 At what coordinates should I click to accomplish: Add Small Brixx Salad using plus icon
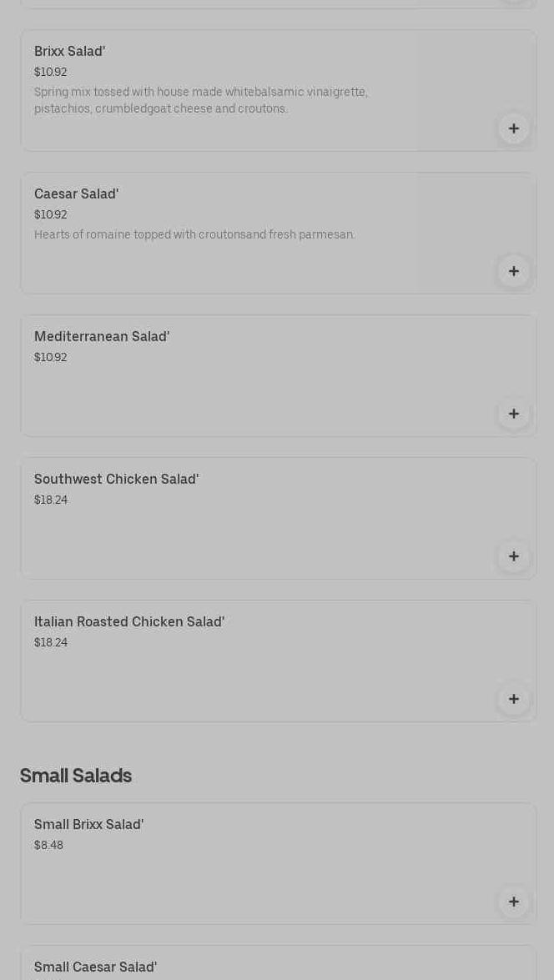(x=514, y=902)
